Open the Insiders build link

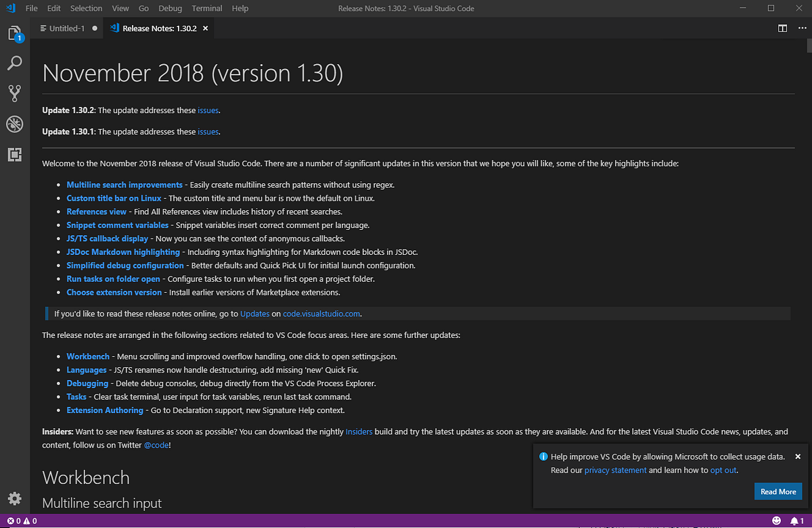click(359, 431)
